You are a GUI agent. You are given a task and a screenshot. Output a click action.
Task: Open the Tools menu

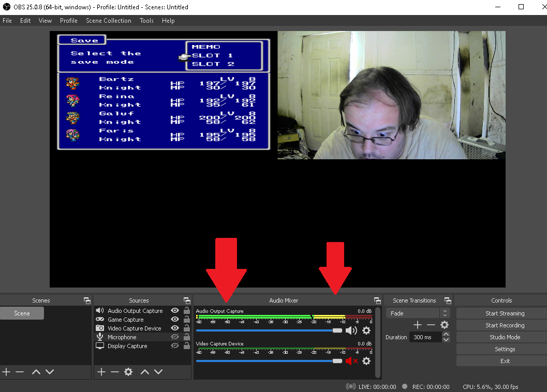(146, 21)
